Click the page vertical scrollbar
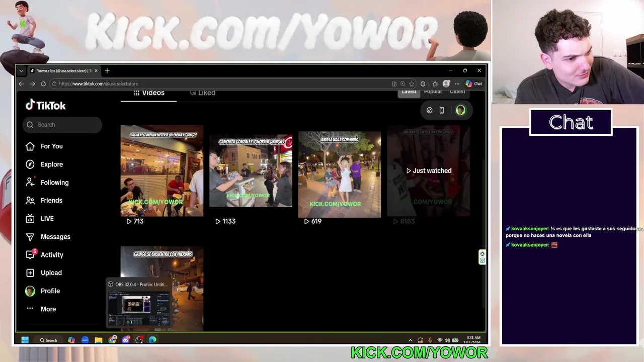 point(484,234)
